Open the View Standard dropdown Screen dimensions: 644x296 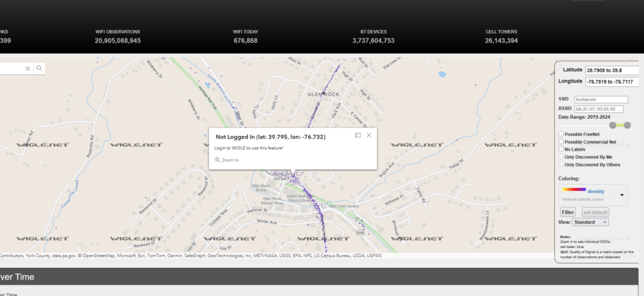point(590,222)
